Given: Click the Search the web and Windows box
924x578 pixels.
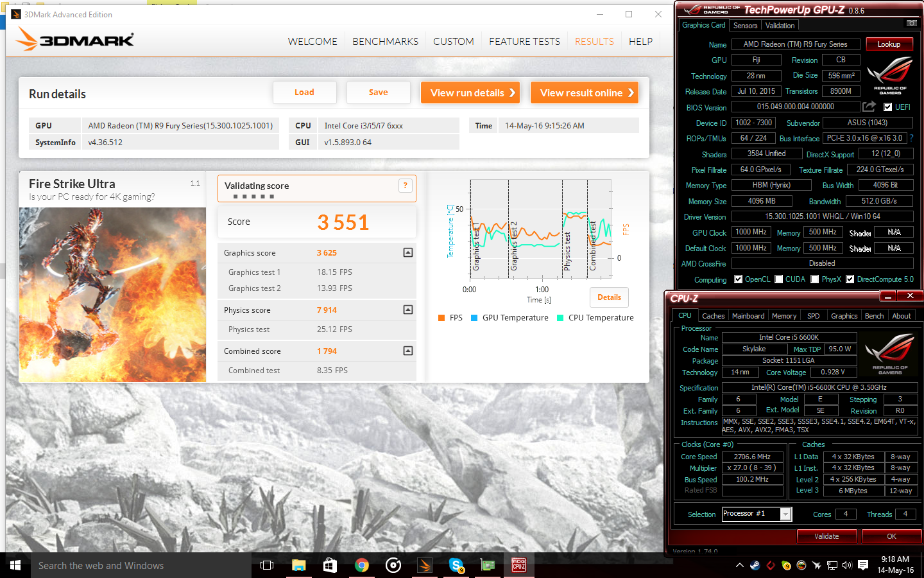Looking at the screenshot, I should pos(141,565).
